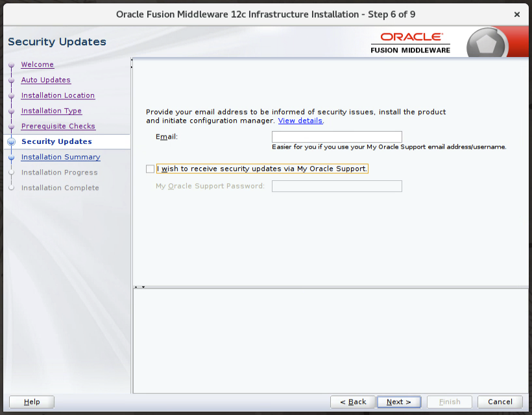
Task: Cancel the installation
Action: (500, 402)
